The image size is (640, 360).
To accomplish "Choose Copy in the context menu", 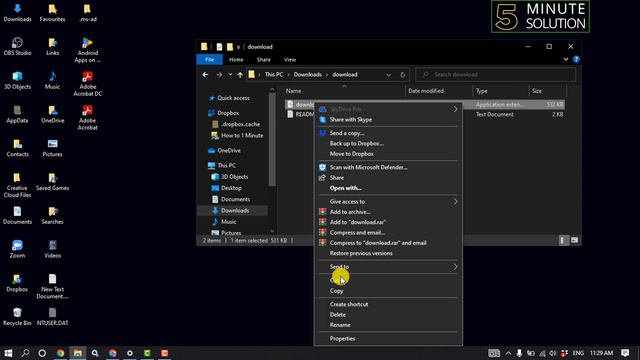I will click(x=388, y=291).
